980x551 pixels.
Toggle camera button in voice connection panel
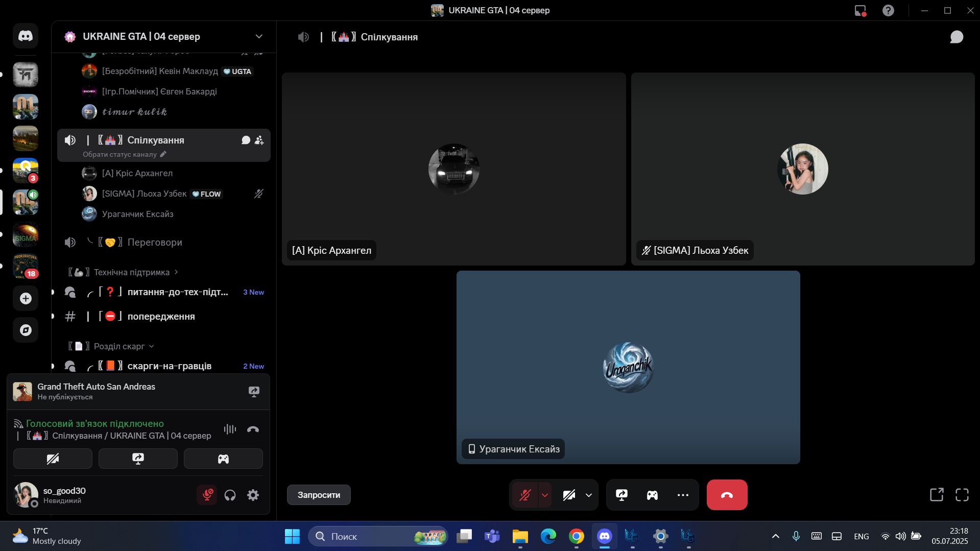click(x=53, y=459)
